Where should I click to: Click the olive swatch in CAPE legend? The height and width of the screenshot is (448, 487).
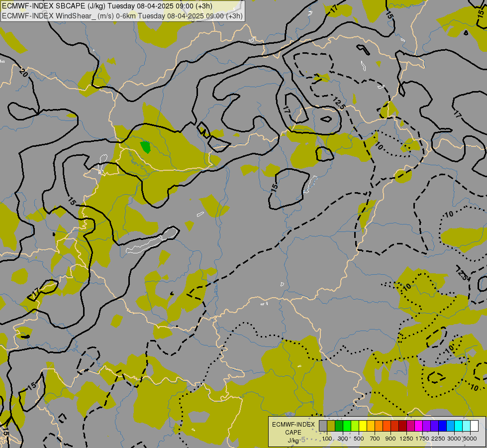331,426
